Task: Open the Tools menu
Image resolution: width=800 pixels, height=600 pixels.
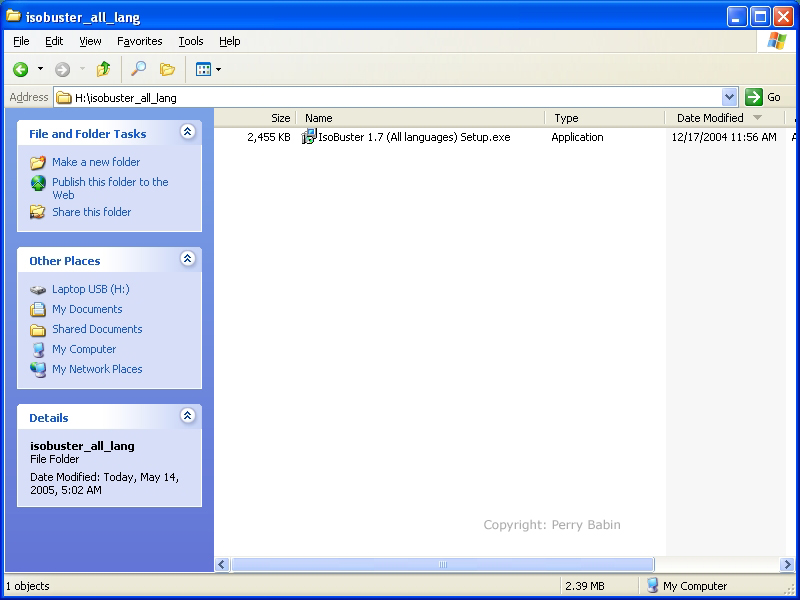Action: (190, 41)
